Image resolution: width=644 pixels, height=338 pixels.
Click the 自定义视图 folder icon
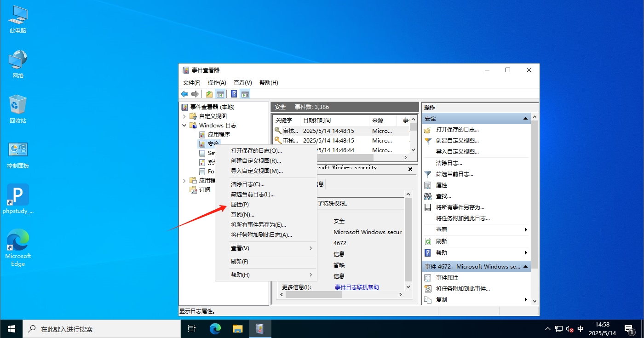click(194, 116)
